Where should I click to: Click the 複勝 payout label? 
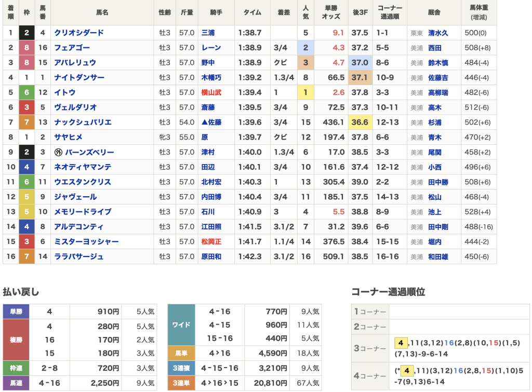pos(16,340)
